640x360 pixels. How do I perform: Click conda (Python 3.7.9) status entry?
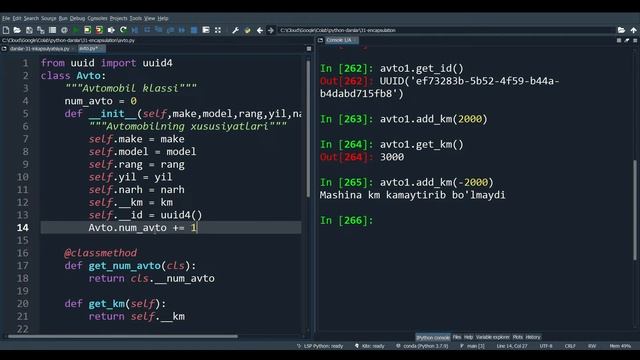click(422, 346)
